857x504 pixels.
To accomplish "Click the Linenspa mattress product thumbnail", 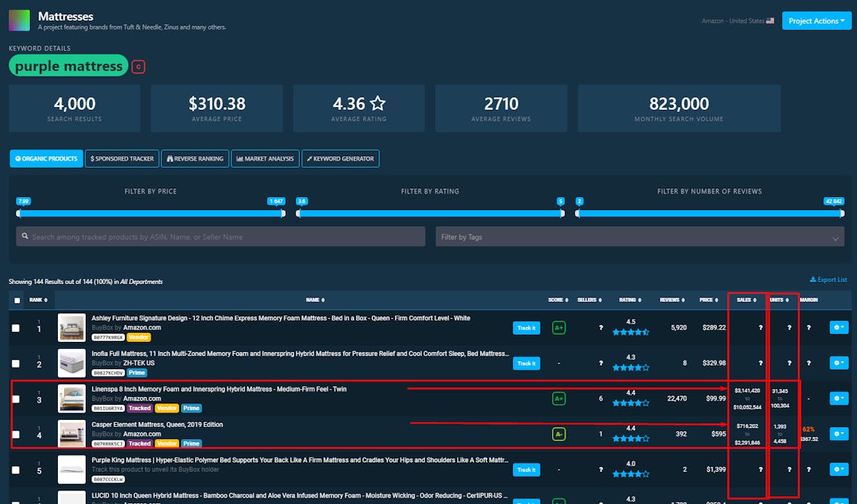I will point(71,398).
